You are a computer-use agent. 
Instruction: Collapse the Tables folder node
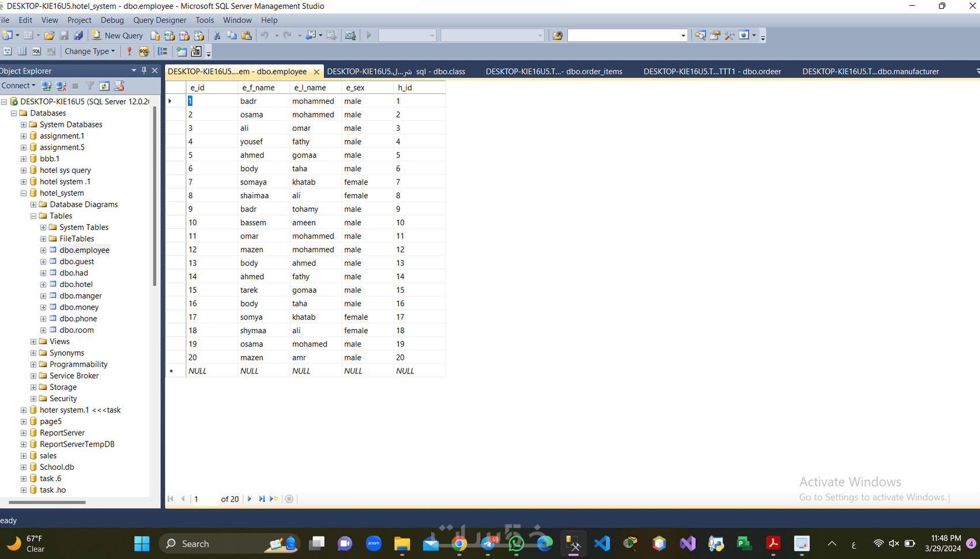(33, 216)
